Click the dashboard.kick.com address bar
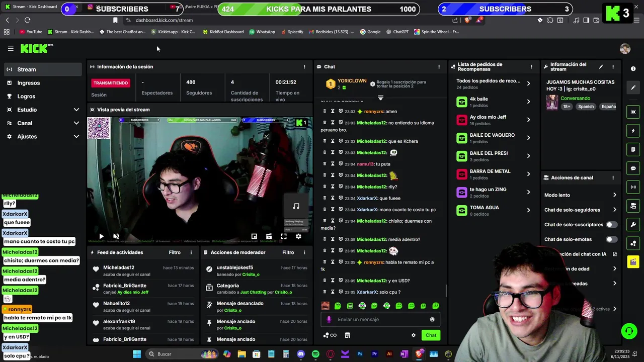 [164, 20]
